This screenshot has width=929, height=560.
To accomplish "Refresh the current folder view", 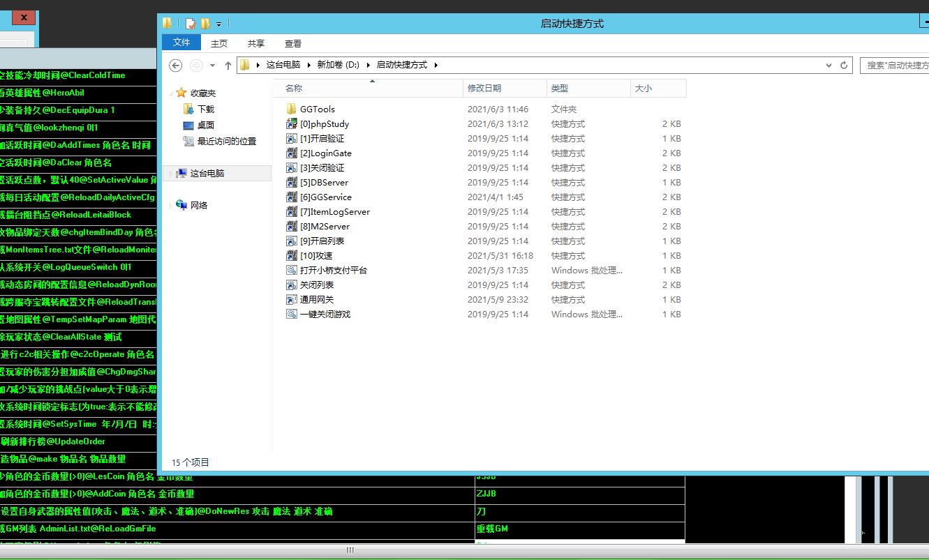I will (844, 65).
